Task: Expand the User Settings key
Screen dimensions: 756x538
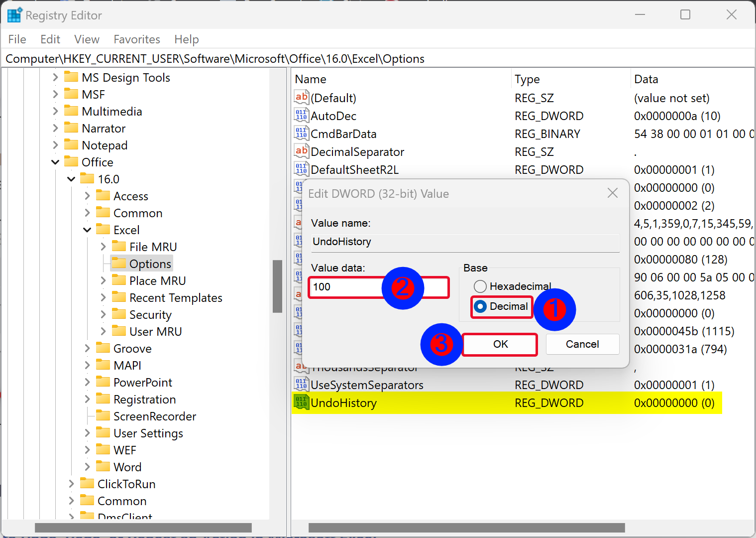Action: pos(87,433)
